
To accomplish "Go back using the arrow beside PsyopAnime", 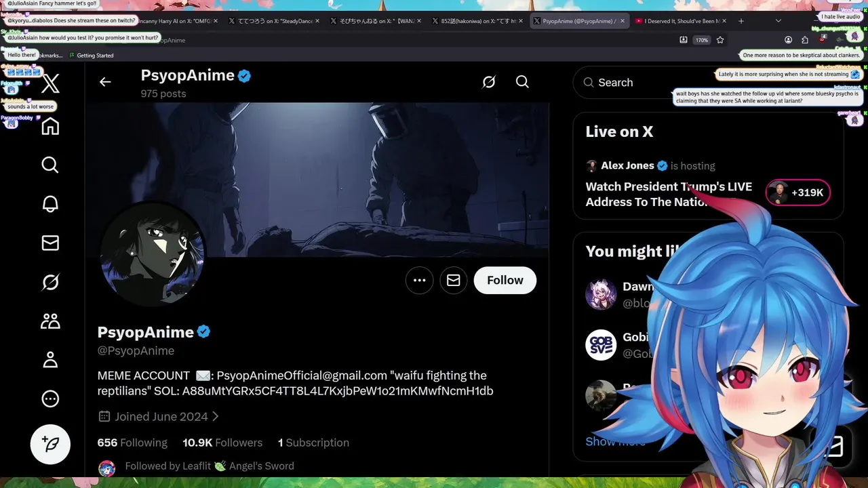I will point(105,82).
